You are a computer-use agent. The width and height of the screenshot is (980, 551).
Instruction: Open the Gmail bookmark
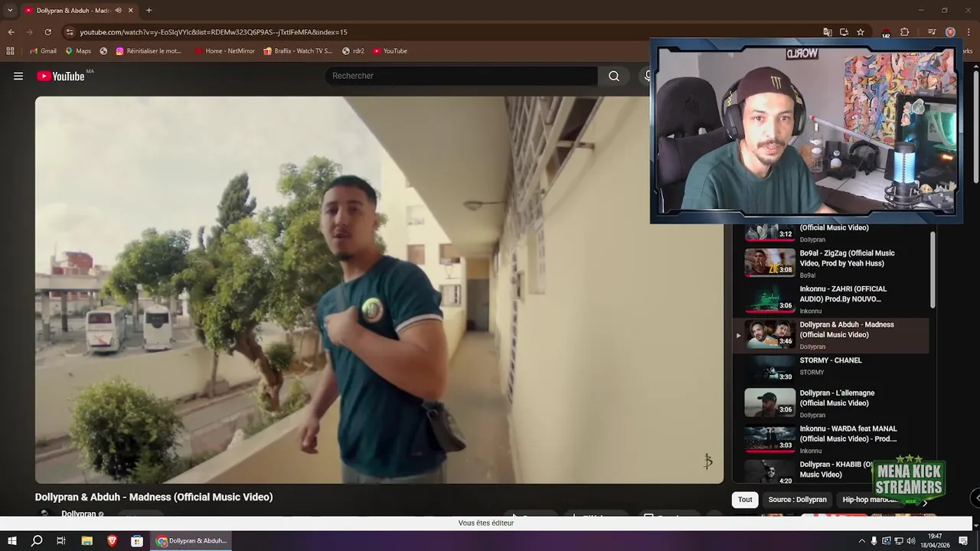coord(43,51)
